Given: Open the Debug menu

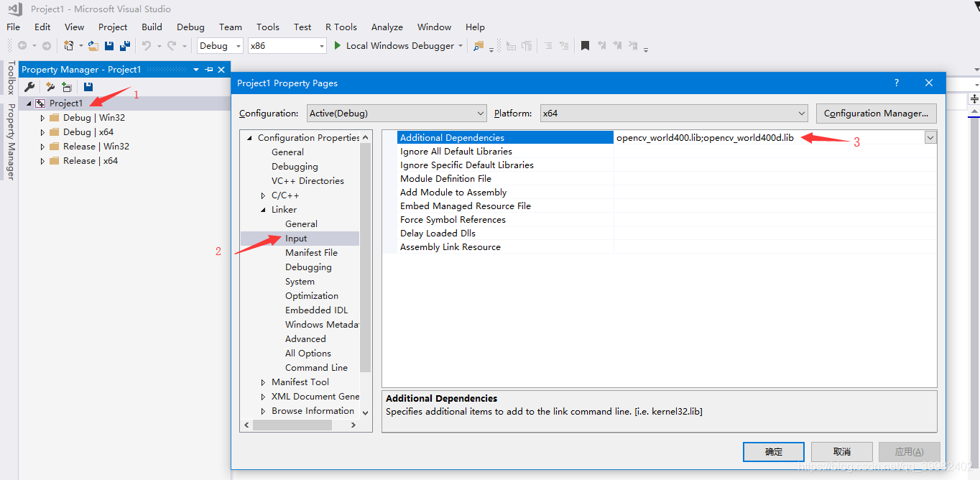Looking at the screenshot, I should pyautogui.click(x=190, y=27).
